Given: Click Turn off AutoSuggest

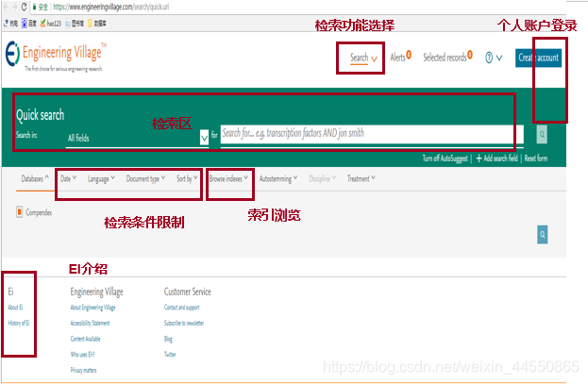Looking at the screenshot, I should point(445,159).
